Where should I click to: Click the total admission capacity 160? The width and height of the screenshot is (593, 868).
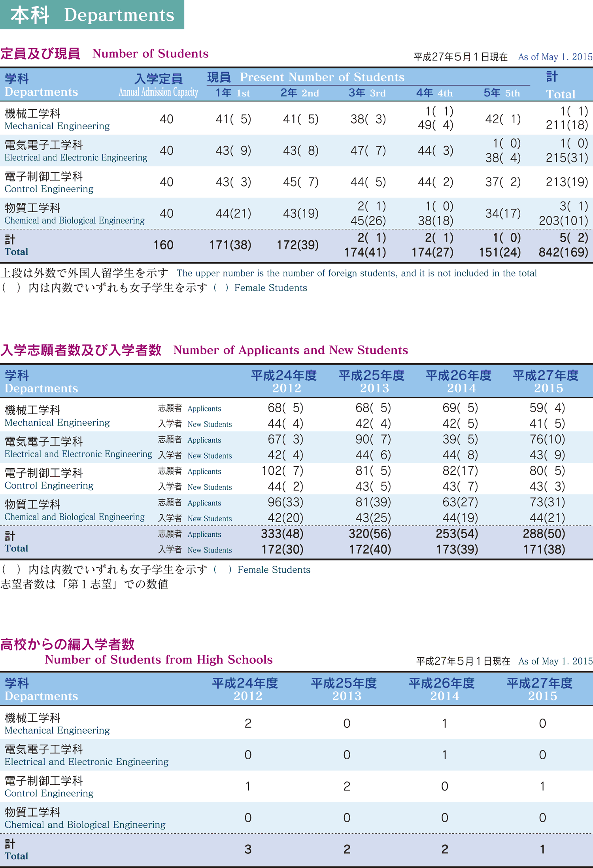[x=163, y=245]
